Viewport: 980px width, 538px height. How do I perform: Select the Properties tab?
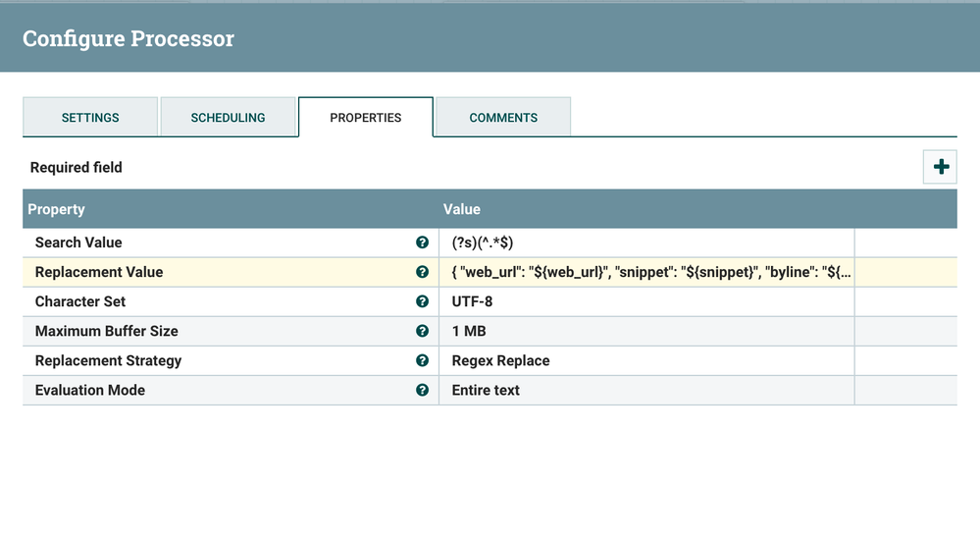point(365,118)
